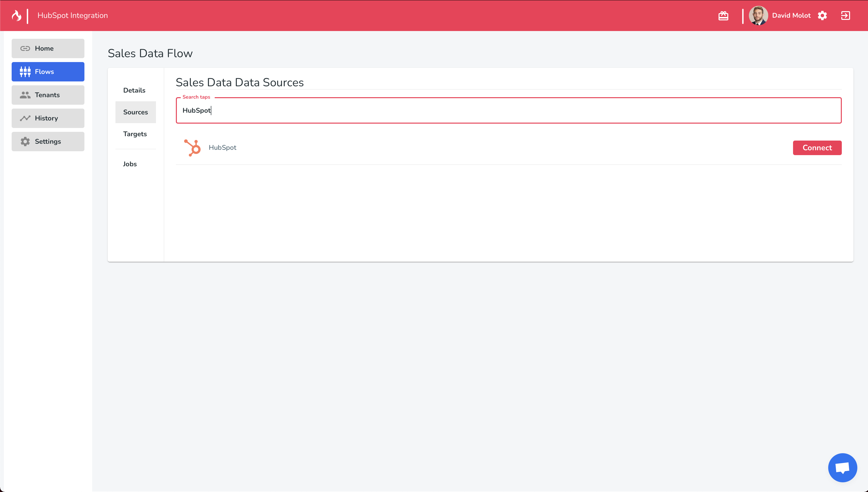Click the Connect button for HubSpot
Image resolution: width=868 pixels, height=492 pixels.
817,148
